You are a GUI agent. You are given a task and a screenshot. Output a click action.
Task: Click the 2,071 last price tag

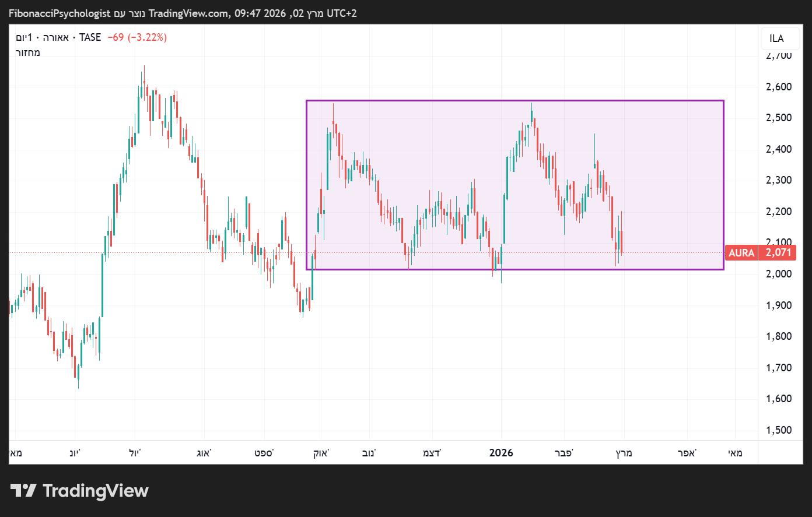[778, 253]
